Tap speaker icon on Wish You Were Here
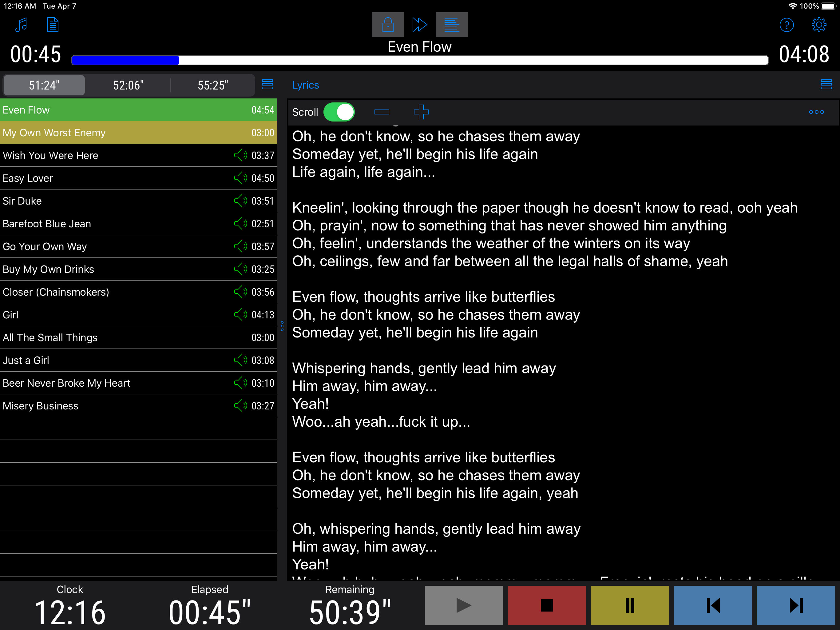The height and width of the screenshot is (630, 840). pos(240,155)
